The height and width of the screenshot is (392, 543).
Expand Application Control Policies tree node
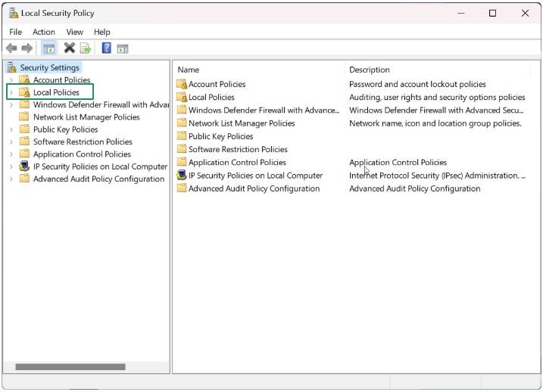click(x=11, y=154)
